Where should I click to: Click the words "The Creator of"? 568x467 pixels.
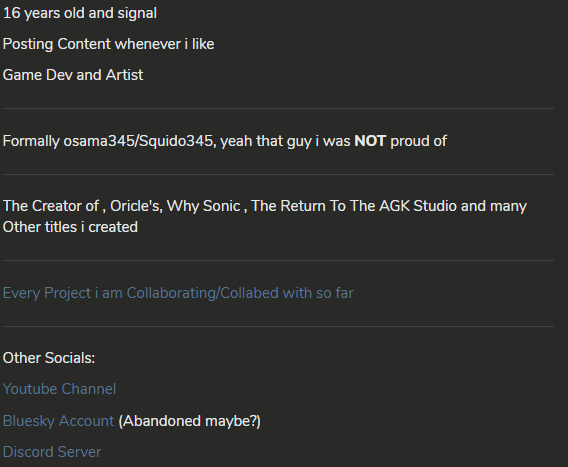[51, 206]
